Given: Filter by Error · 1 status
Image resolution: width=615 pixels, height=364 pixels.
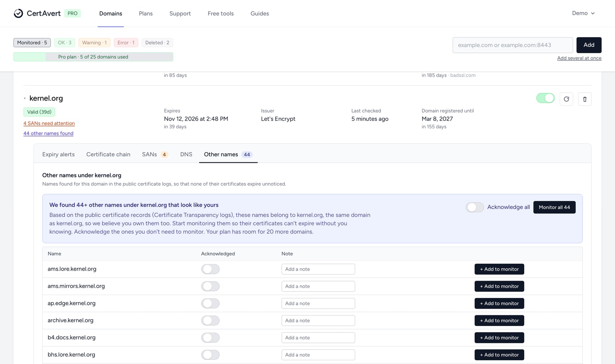Looking at the screenshot, I should pos(126,43).
